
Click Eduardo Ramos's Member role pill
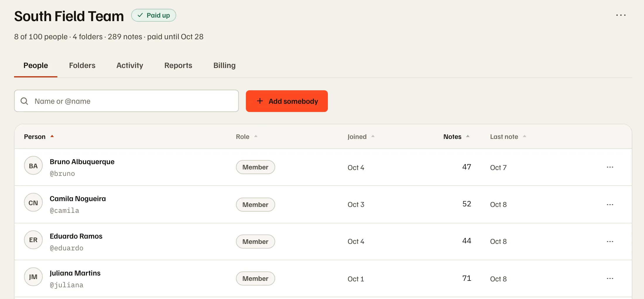point(255,242)
